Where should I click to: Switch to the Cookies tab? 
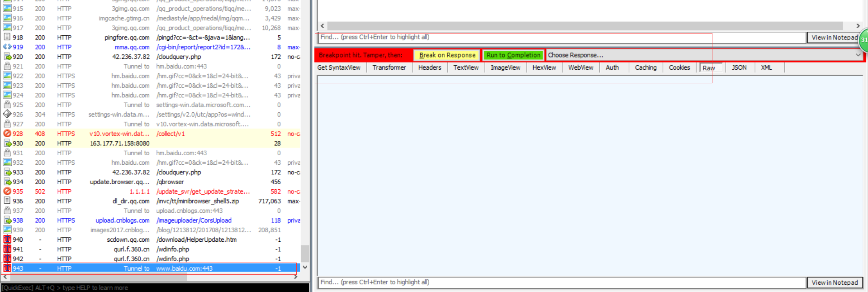tap(679, 67)
